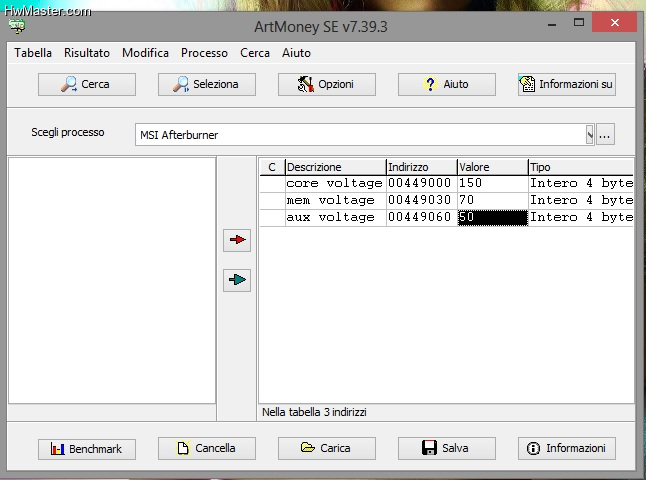Click Indirizzo column header
Screen dimensions: 646x480
tap(421, 167)
